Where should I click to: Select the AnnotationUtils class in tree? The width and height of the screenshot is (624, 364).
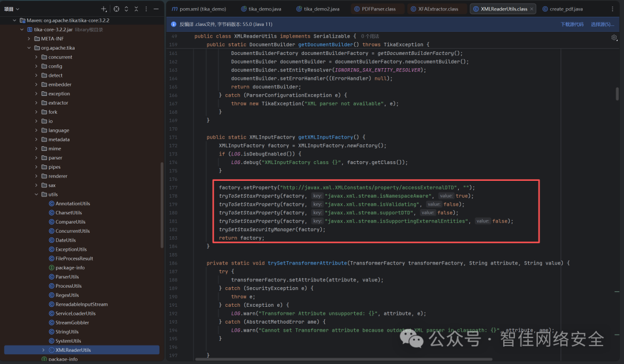[x=72, y=203]
